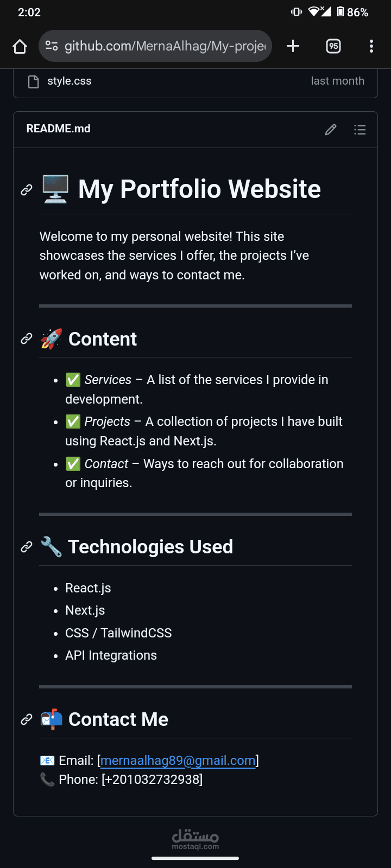This screenshot has width=391, height=868.
Task: Tap the browser home icon
Action: click(20, 47)
